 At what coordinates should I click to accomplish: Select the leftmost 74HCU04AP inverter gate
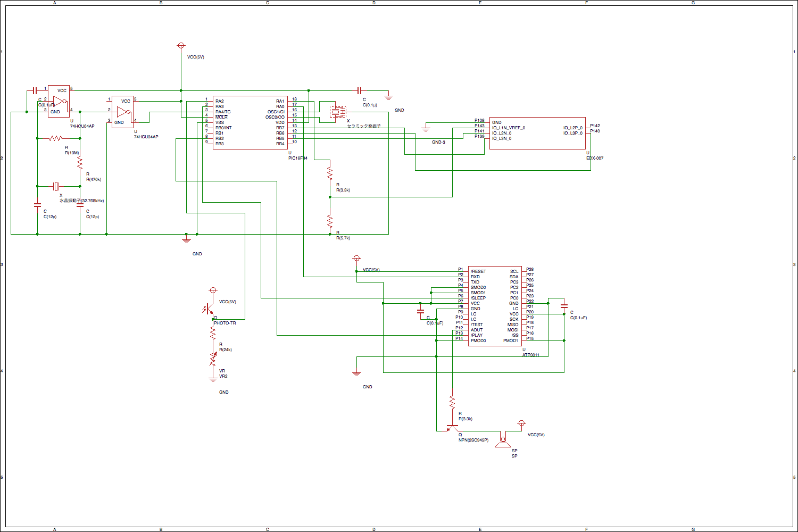59,101
